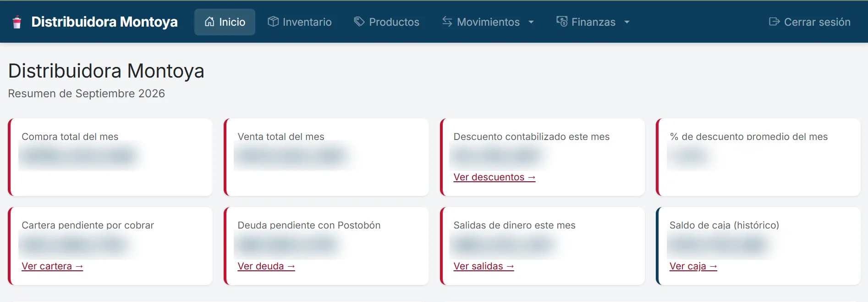Screen dimensions: 868x302
Task: Click the Salidas de dinero este mes label
Action: pyautogui.click(x=515, y=225)
